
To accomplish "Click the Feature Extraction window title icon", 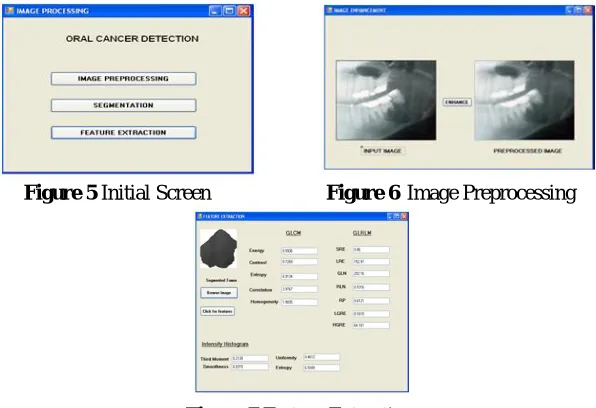I will click(200, 216).
